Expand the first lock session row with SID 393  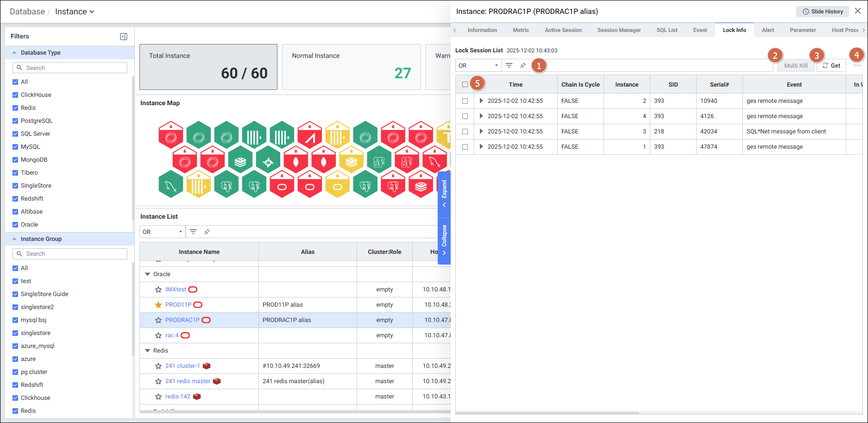click(x=481, y=101)
